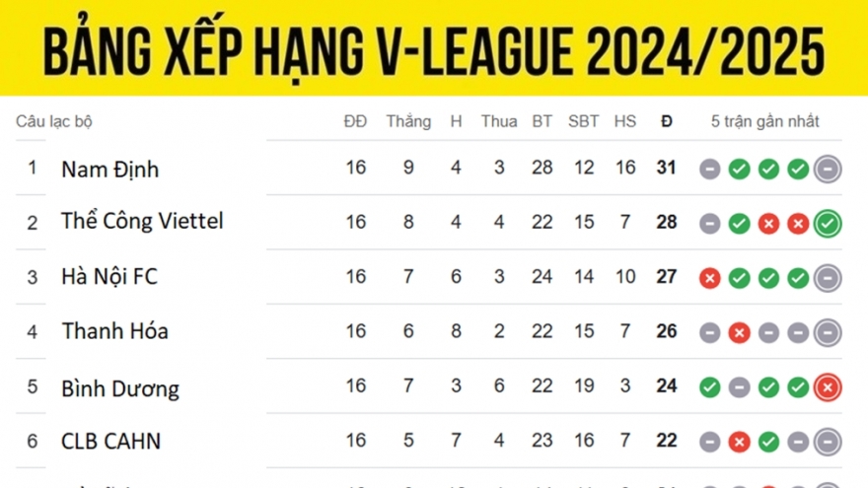Open the CLB CAHN club link
The image size is (868, 488).
click(110, 441)
